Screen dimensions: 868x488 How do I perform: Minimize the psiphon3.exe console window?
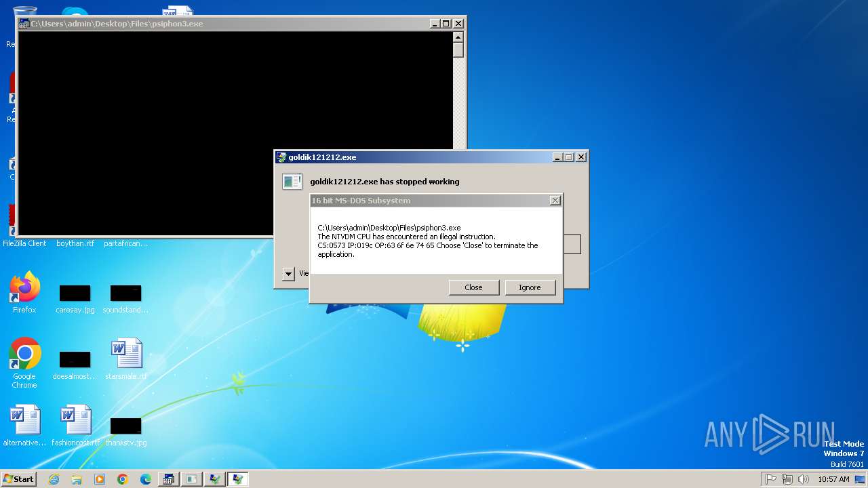[435, 24]
